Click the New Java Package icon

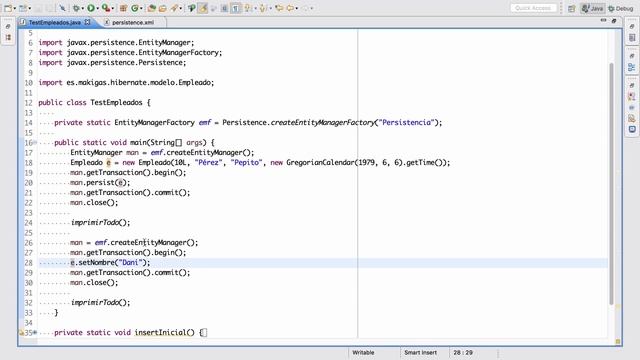pyautogui.click(x=123, y=8)
